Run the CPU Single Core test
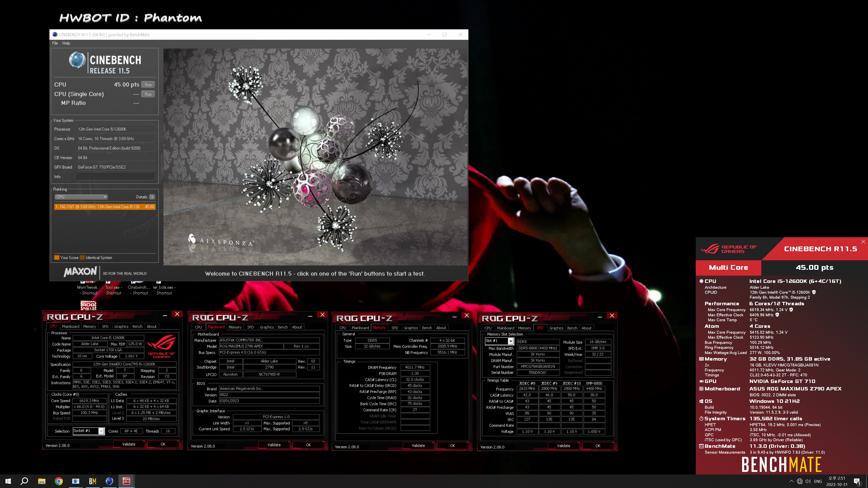Screen dimensions: 868x488 (148, 94)
